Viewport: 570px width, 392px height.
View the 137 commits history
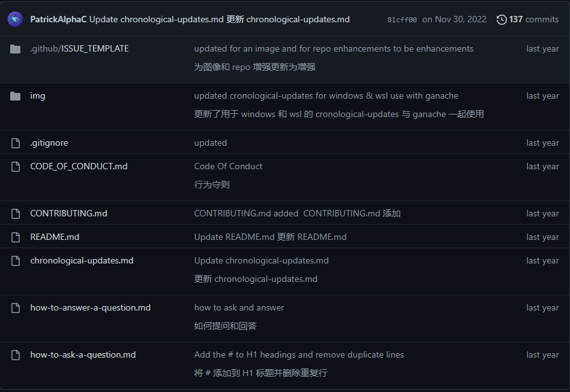[533, 20]
